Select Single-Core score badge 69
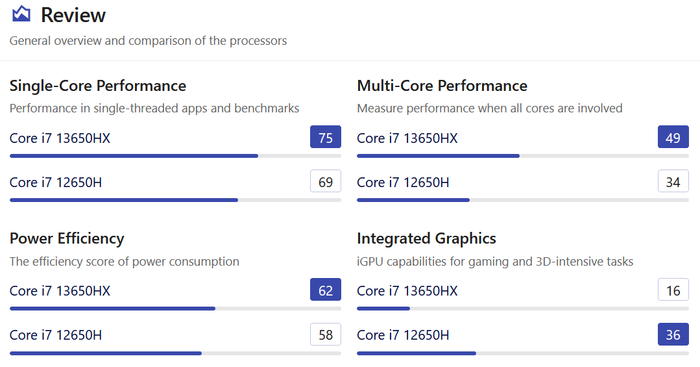 pos(325,181)
